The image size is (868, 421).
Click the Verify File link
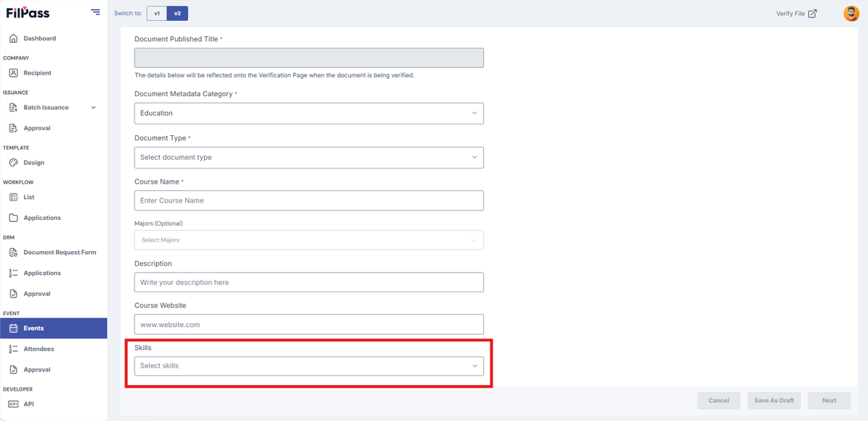pyautogui.click(x=790, y=14)
